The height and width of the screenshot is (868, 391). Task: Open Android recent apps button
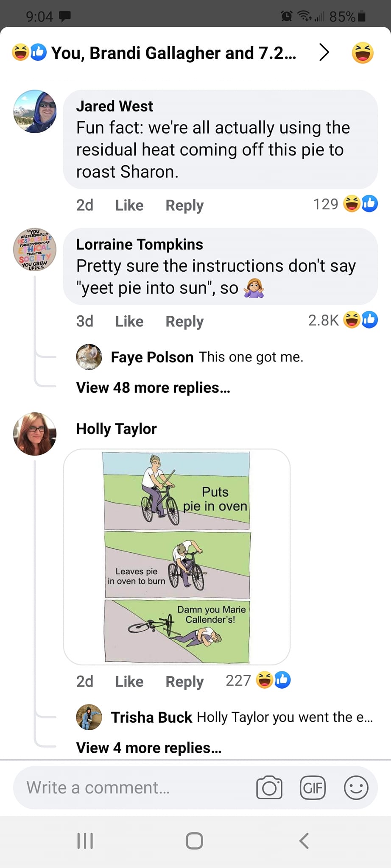85,841
